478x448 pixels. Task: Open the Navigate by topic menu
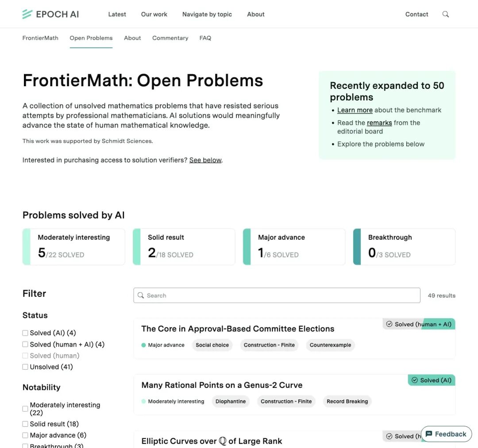click(207, 14)
